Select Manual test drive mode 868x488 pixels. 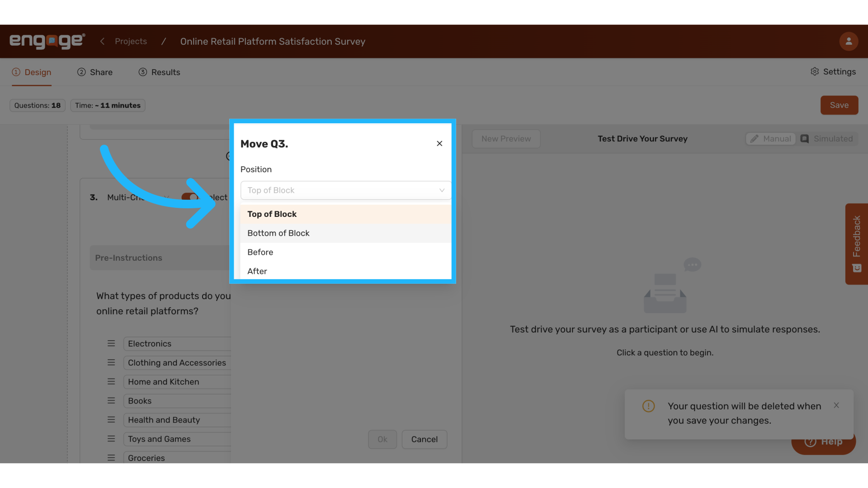pos(771,139)
